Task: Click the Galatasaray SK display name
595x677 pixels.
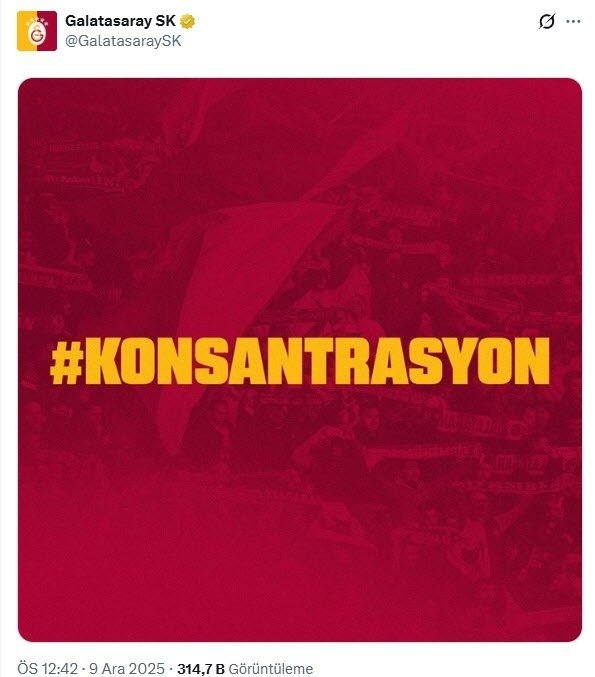Action: coord(120,21)
